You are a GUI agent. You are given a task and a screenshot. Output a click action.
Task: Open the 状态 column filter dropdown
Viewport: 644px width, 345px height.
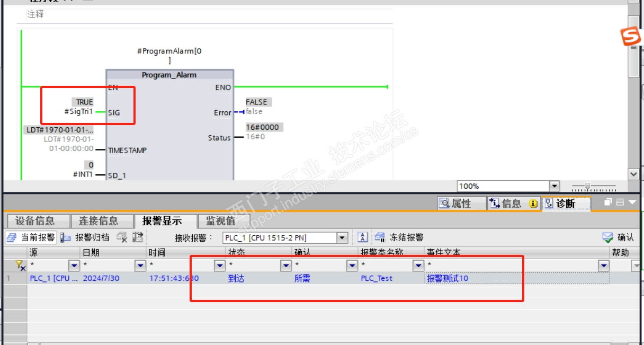point(286,265)
